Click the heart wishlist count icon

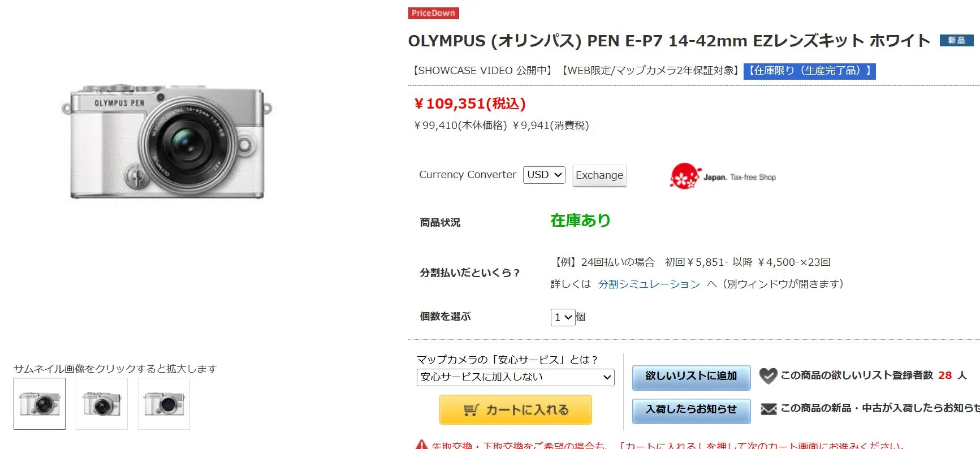(x=768, y=375)
